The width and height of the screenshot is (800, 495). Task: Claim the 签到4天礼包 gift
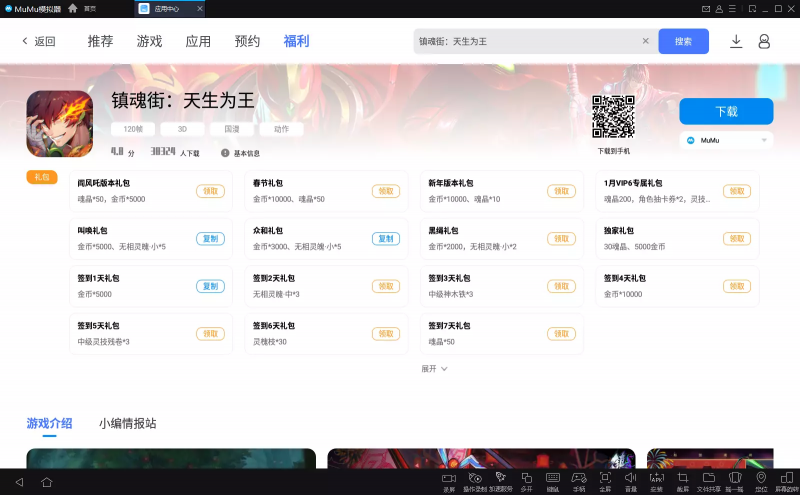(737, 286)
